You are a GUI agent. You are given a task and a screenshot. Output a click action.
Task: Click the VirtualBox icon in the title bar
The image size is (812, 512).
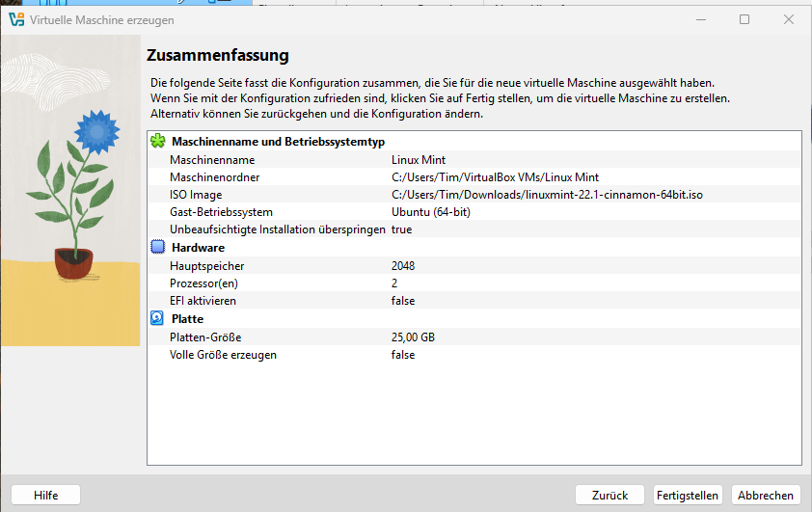click(x=16, y=19)
